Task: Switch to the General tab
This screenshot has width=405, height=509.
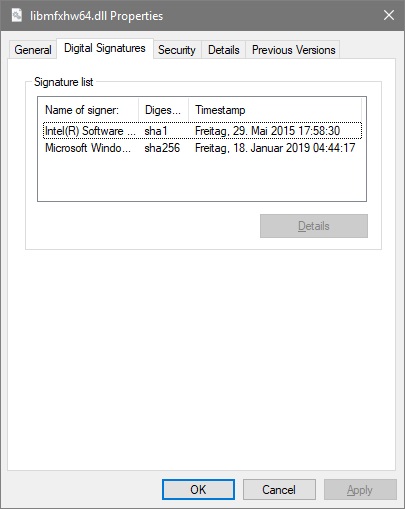Action: coord(33,50)
